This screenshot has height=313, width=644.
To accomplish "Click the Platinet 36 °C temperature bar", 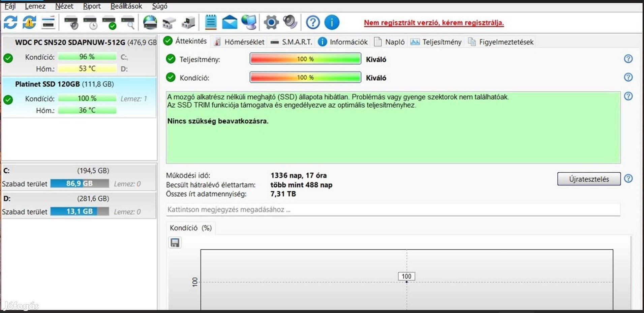I will click(x=87, y=110).
